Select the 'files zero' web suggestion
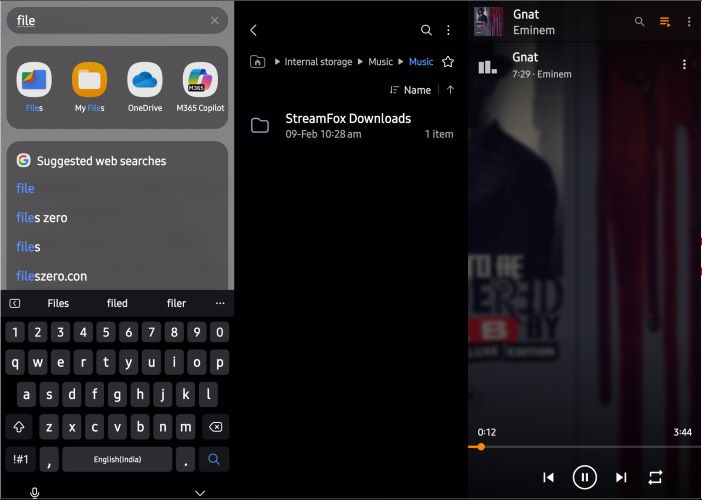702x500 pixels. tap(42, 218)
